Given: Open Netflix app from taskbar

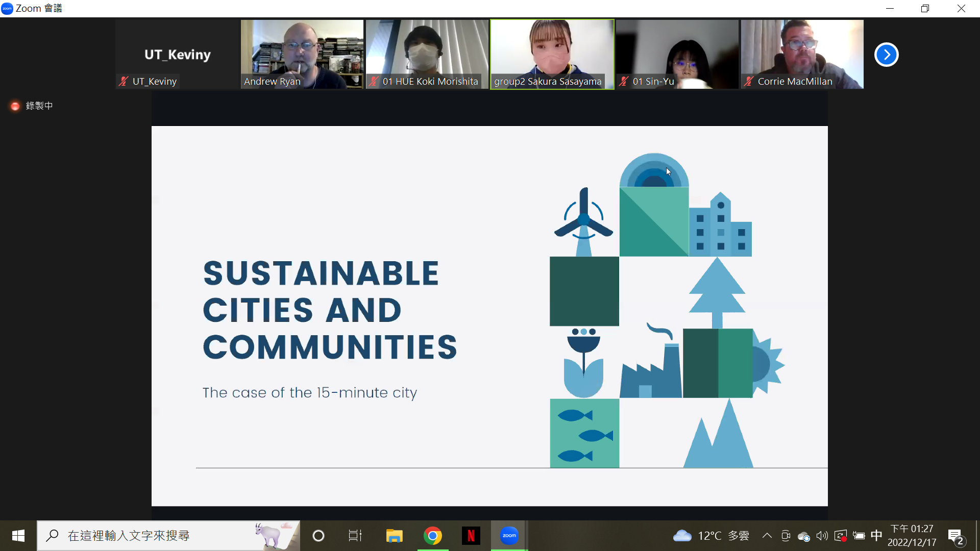Looking at the screenshot, I should click(471, 536).
